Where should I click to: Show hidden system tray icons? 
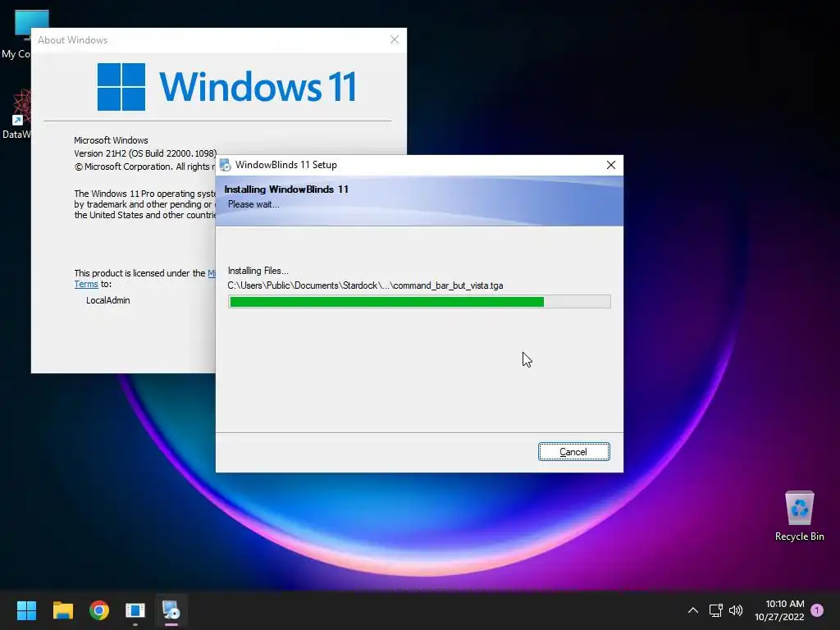click(x=692, y=610)
